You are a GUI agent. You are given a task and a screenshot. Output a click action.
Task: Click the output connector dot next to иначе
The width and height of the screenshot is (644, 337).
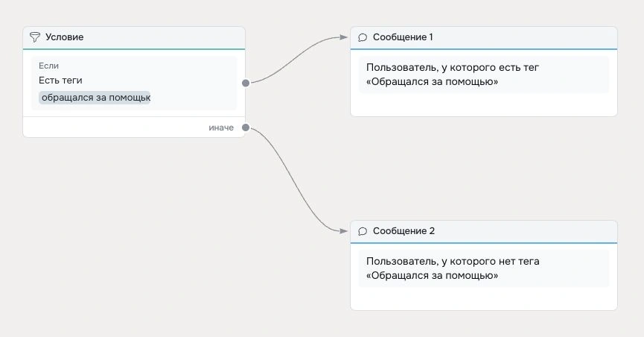tap(246, 127)
